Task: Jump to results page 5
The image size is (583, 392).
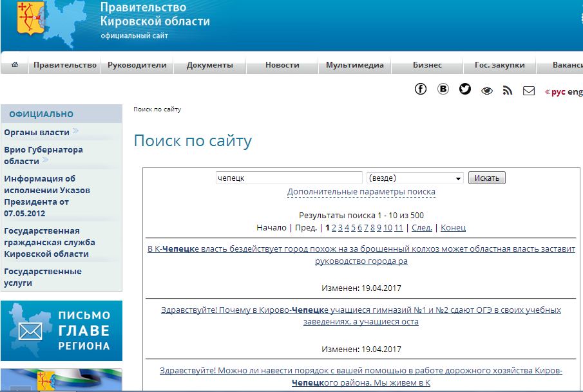Action: (353, 228)
